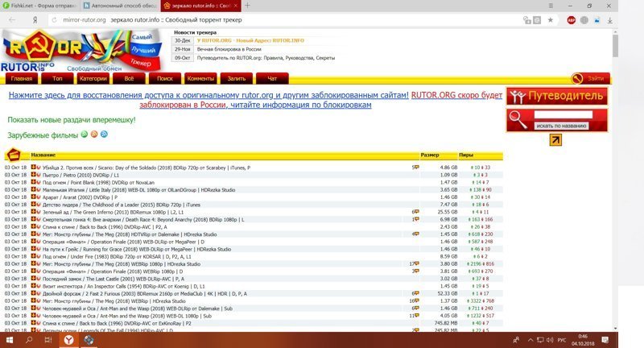Open comments icon on Двойной форсаж row
The image size is (644, 348).
415,293
